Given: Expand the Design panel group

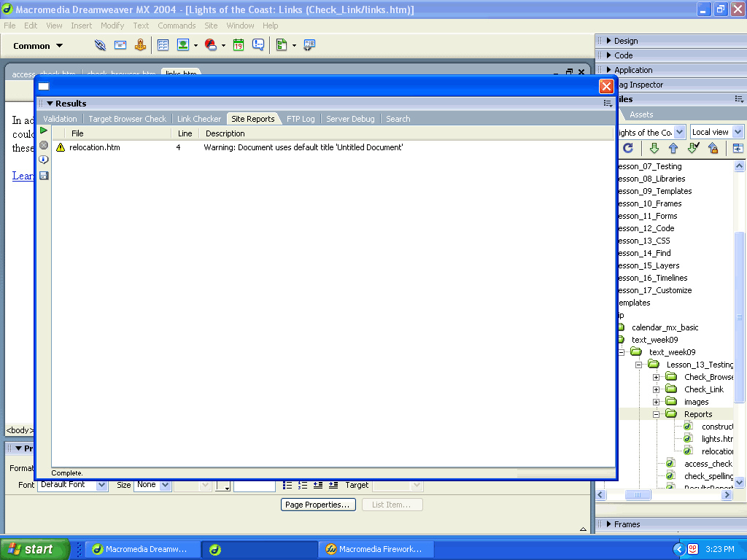Looking at the screenshot, I should pyautogui.click(x=608, y=41).
